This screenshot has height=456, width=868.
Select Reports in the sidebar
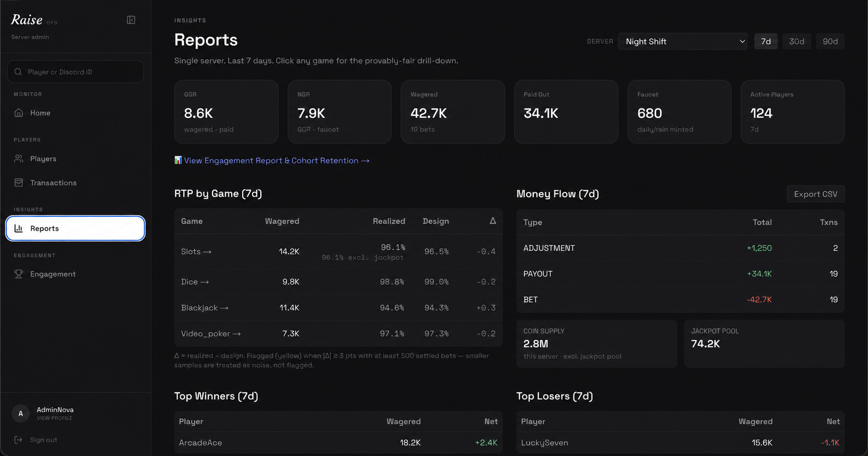point(75,228)
